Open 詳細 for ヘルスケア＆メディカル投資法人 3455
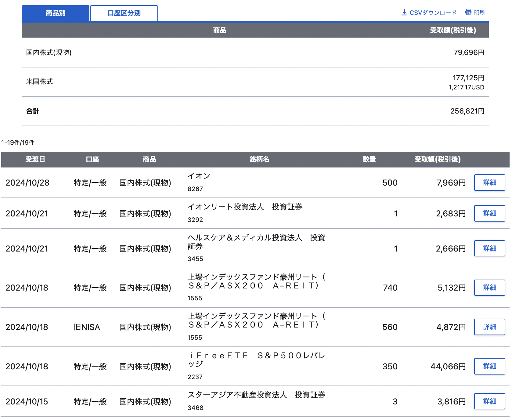The image size is (523, 420). (489, 248)
